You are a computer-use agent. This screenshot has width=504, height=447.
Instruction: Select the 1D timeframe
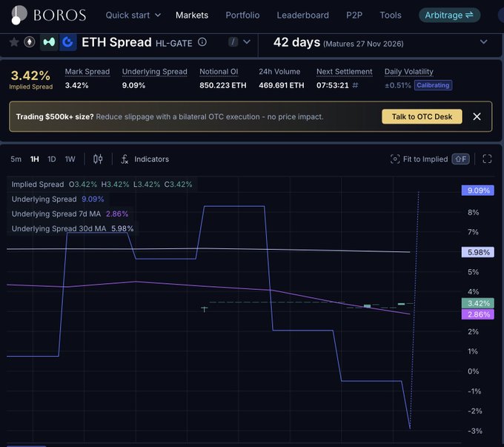point(51,159)
